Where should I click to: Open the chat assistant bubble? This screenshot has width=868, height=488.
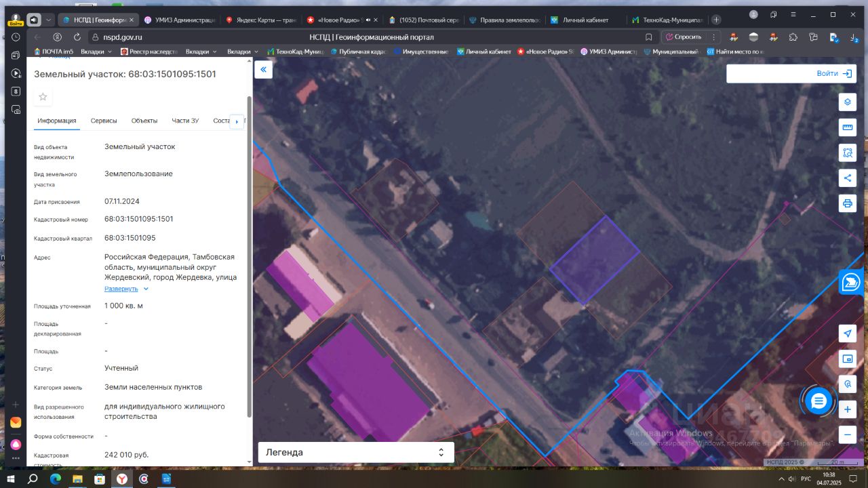[x=818, y=401]
